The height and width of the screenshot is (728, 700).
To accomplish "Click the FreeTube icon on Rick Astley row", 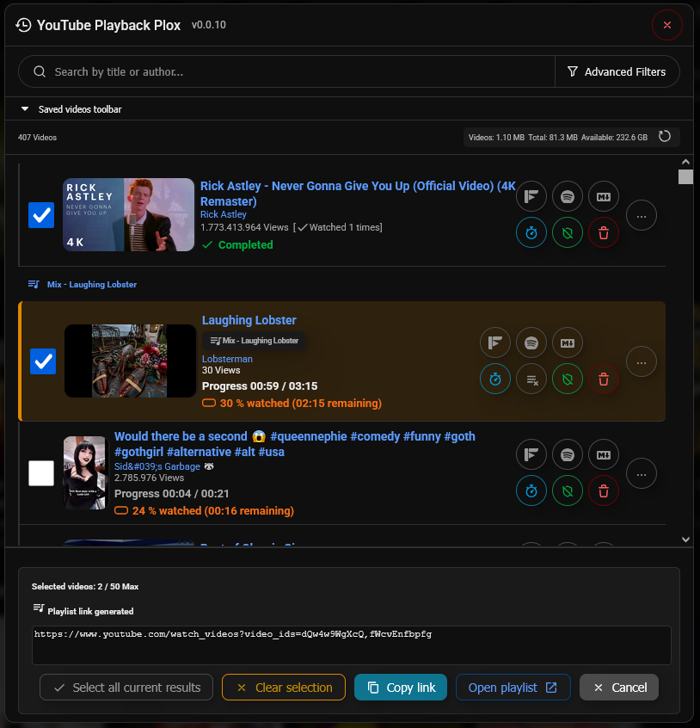I will tap(531, 196).
